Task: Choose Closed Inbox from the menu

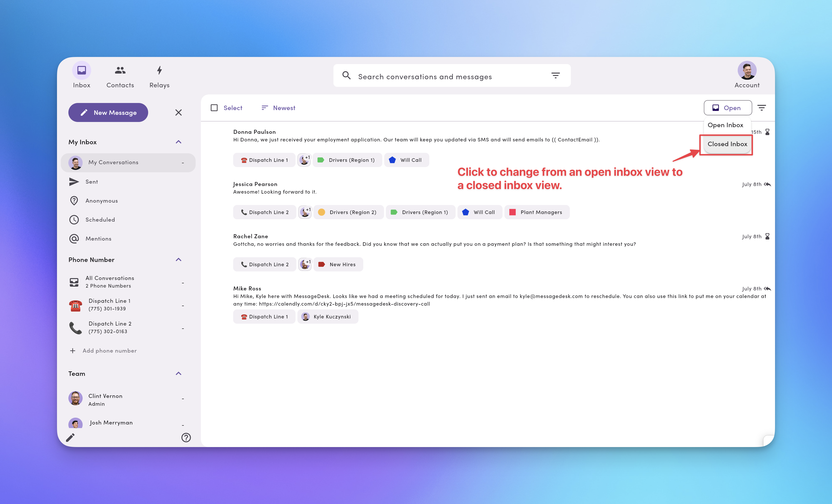Action: pos(727,144)
